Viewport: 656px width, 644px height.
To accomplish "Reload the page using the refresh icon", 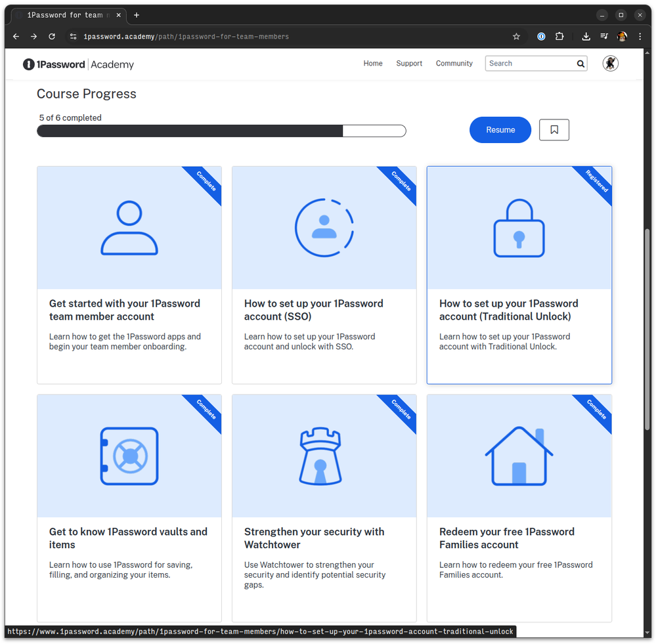I will [x=52, y=37].
